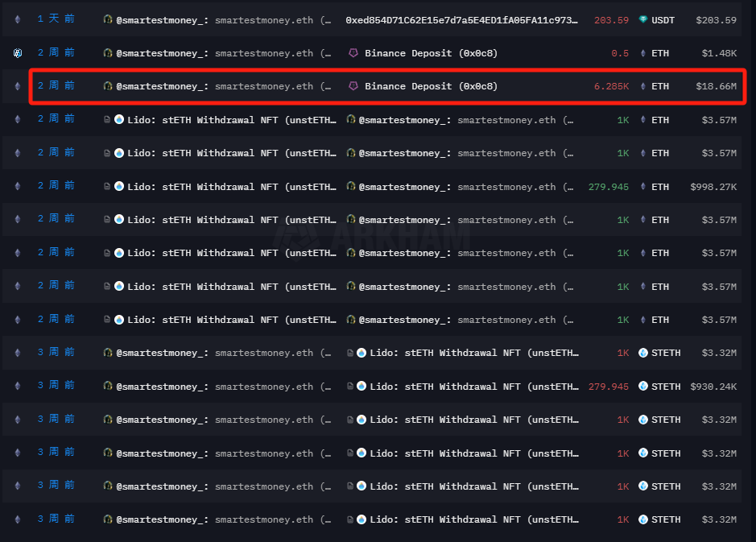This screenshot has width=756, height=542.
Task: Click the contract document icon in the $998.27K row
Action: pos(107,186)
